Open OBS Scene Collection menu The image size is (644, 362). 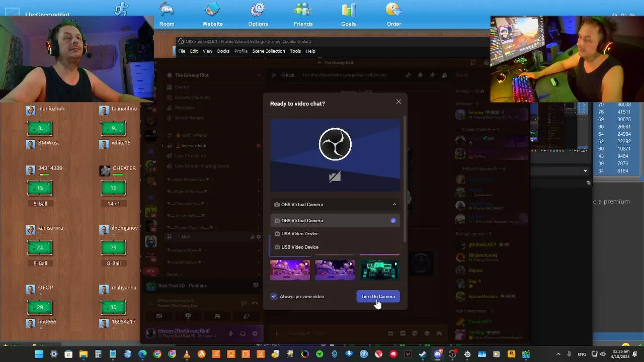pos(269,51)
